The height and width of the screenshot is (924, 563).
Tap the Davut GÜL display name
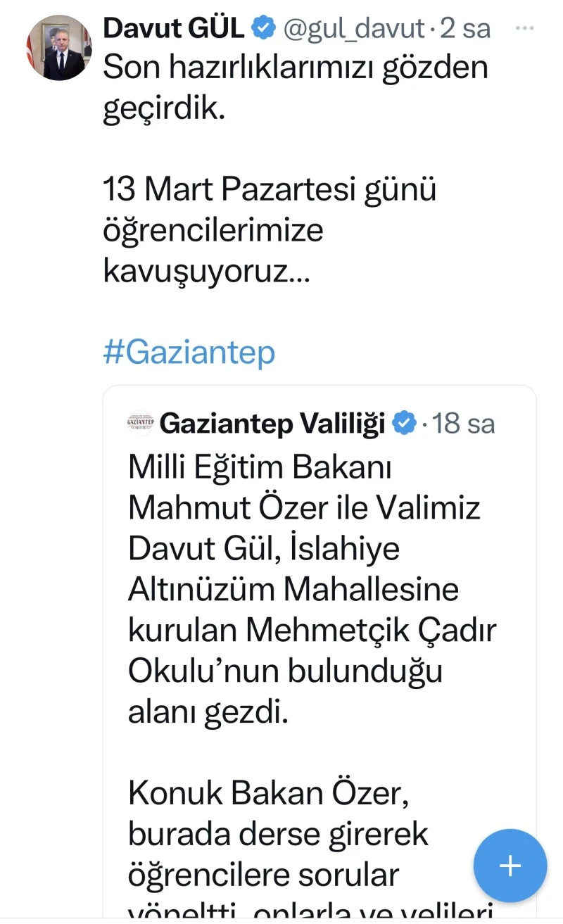pyautogui.click(x=173, y=28)
